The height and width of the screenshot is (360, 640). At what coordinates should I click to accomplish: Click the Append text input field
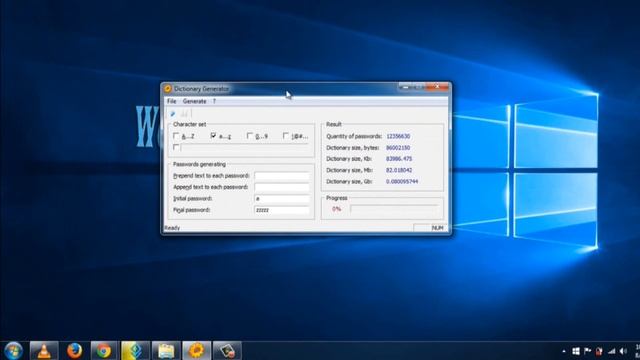(x=282, y=187)
